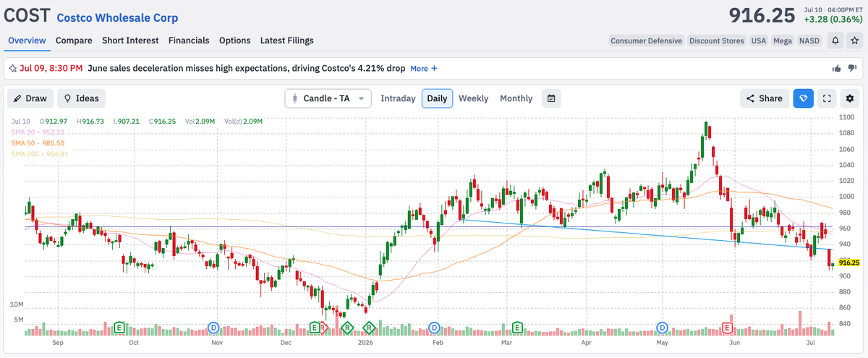The image size is (868, 358).
Task: Click the D dividend marker near May
Action: [x=661, y=328]
